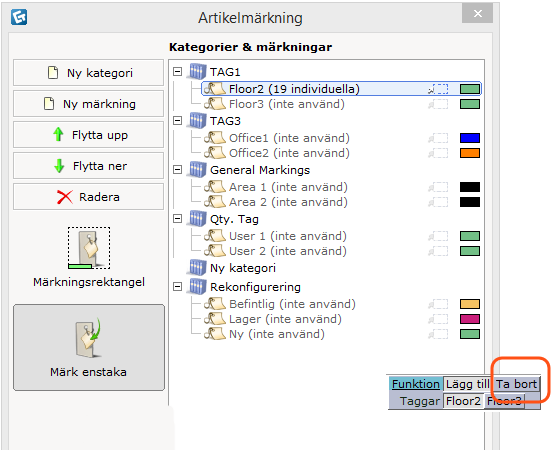This screenshot has width=552, height=450.
Task: Click the Radera button
Action: [x=89, y=197]
